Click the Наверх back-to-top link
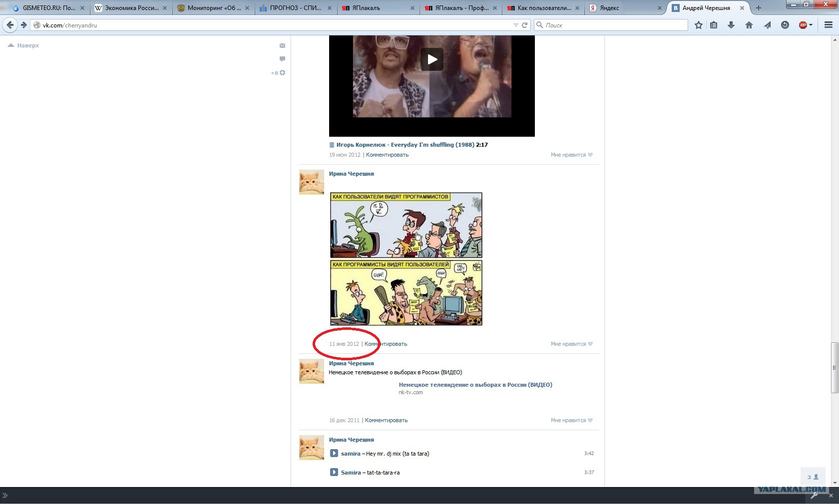This screenshot has height=504, width=839. click(x=23, y=45)
